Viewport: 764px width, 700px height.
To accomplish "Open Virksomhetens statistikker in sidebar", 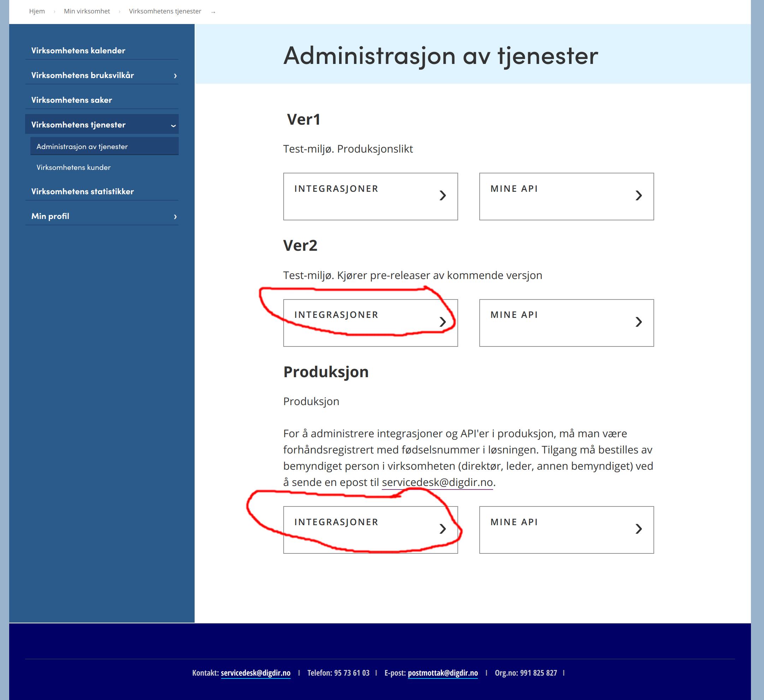I will click(x=102, y=191).
